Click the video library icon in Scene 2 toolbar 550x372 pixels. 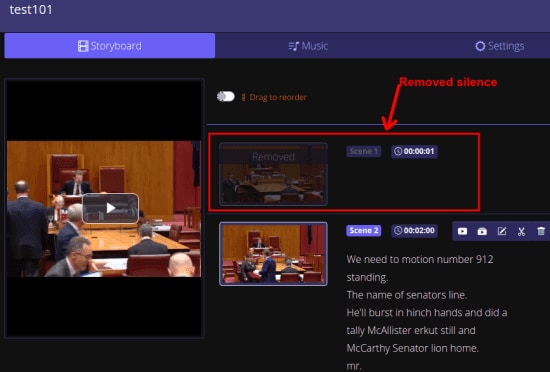click(482, 231)
